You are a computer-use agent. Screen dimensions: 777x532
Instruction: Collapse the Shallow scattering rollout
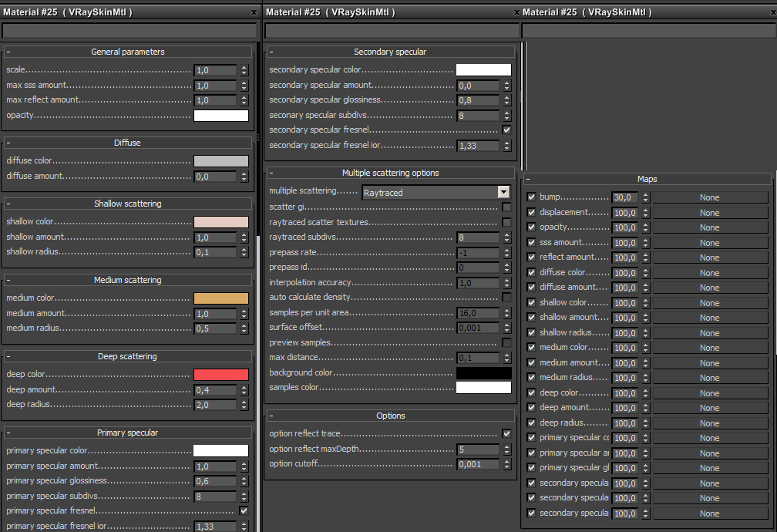pyautogui.click(x=128, y=204)
